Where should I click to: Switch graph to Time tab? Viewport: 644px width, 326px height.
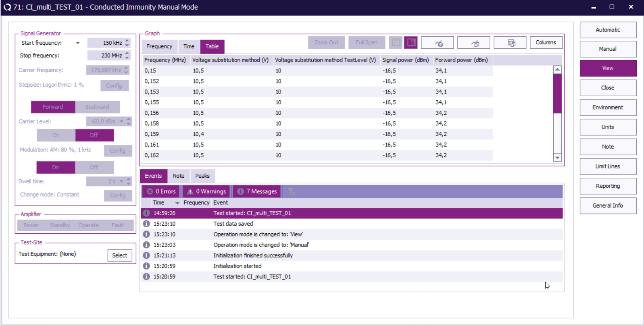[x=189, y=46]
